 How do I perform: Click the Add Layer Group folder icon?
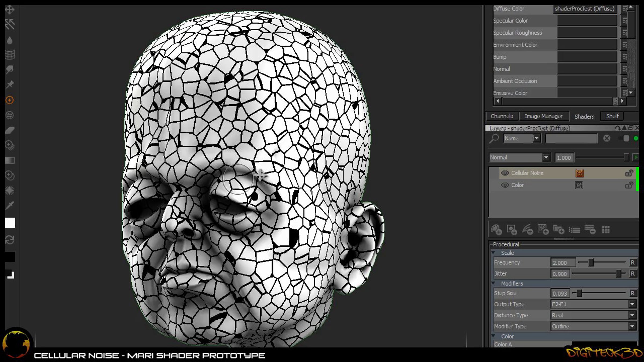coord(559,230)
